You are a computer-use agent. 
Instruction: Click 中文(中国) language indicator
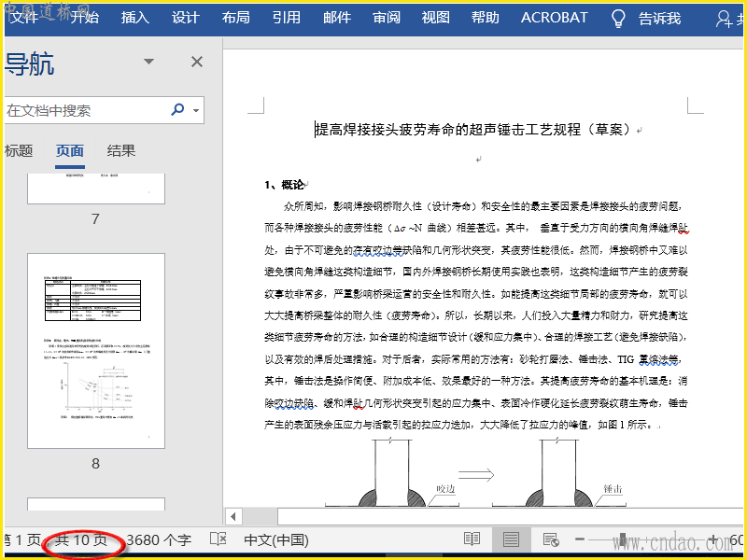276,540
